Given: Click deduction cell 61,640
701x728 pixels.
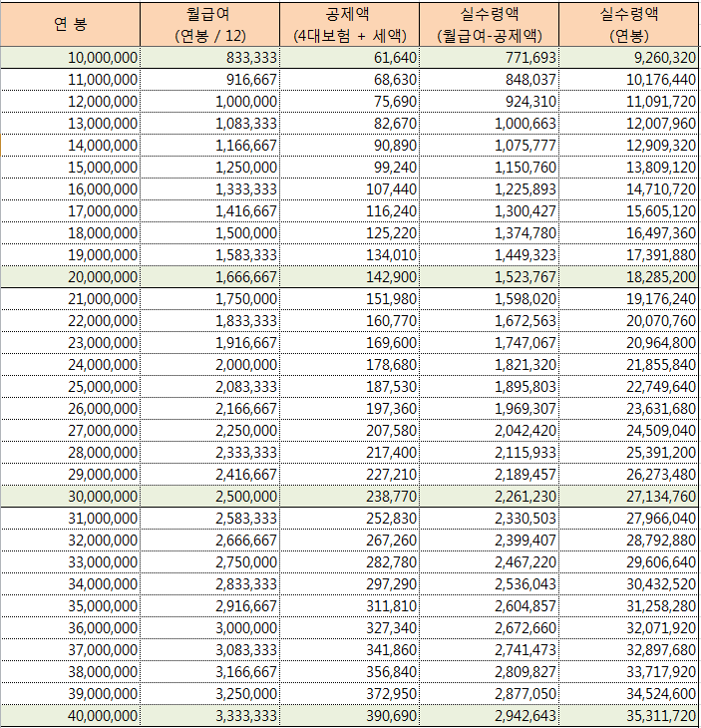Looking at the screenshot, I should (350, 58).
